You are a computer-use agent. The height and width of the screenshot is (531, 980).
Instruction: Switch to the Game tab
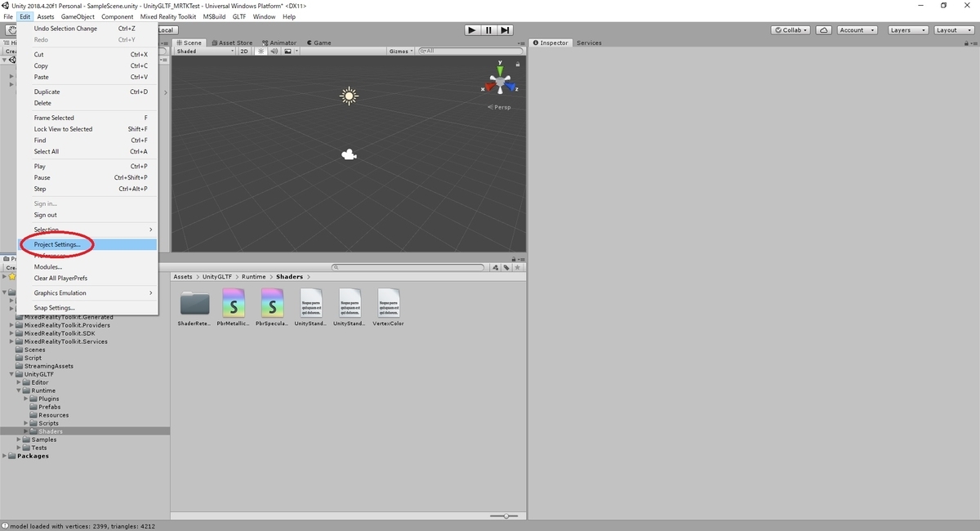pyautogui.click(x=319, y=42)
